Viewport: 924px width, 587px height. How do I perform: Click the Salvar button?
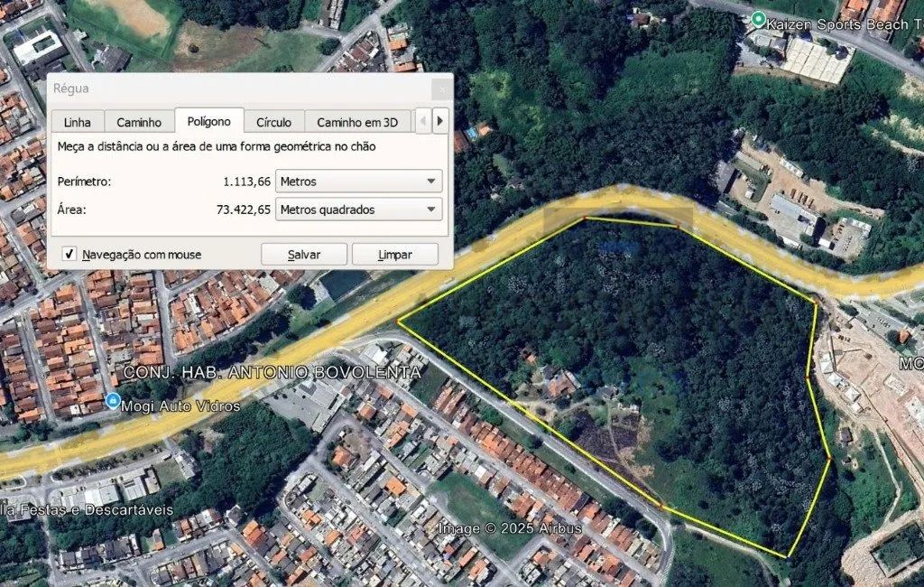pyautogui.click(x=304, y=255)
